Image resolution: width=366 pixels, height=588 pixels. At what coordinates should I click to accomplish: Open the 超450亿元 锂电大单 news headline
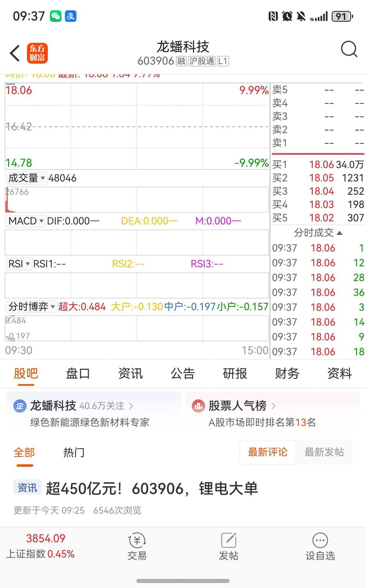(x=152, y=489)
